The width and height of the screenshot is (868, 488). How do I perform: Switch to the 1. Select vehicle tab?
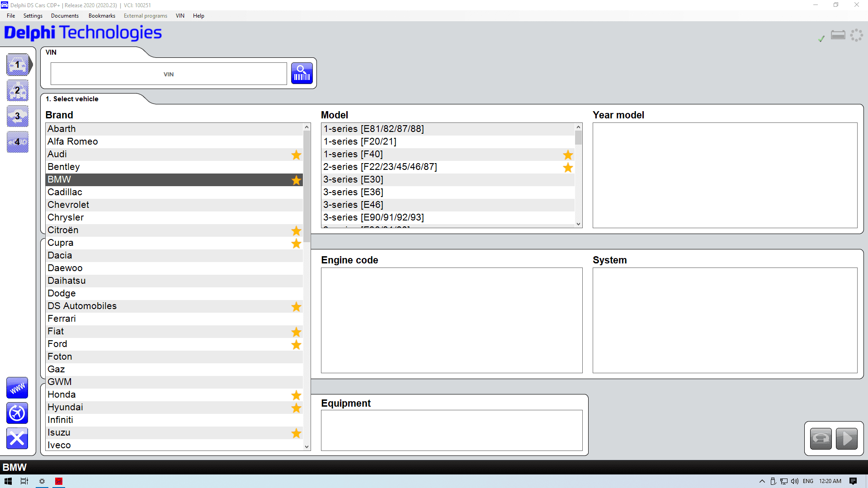[72, 99]
